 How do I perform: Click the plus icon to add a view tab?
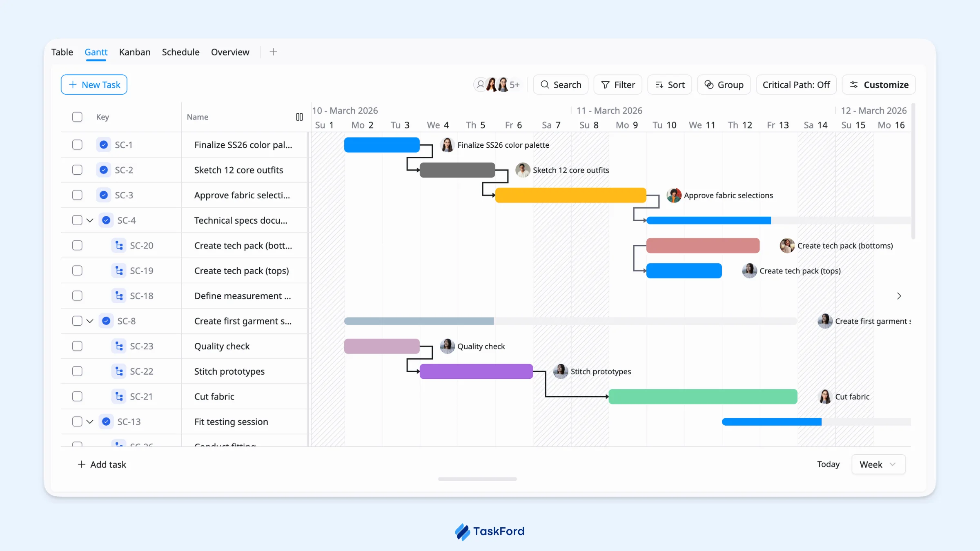tap(273, 52)
